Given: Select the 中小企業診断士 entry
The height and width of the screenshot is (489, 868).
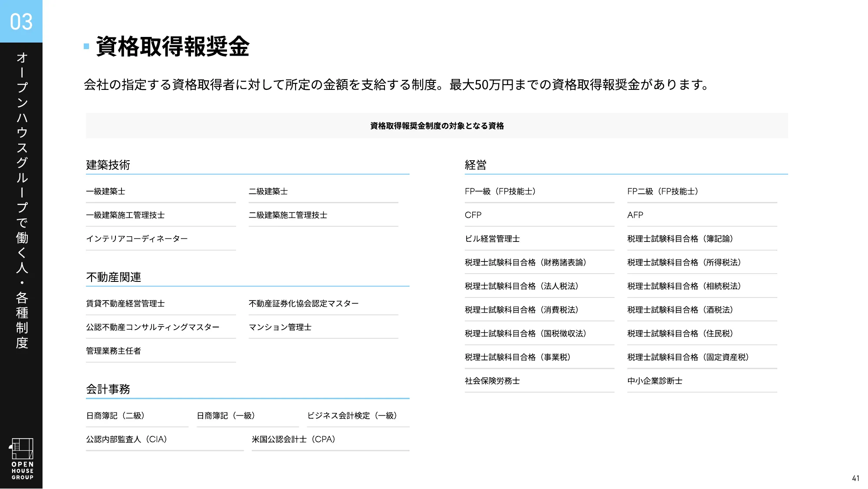Looking at the screenshot, I should click(x=655, y=381).
